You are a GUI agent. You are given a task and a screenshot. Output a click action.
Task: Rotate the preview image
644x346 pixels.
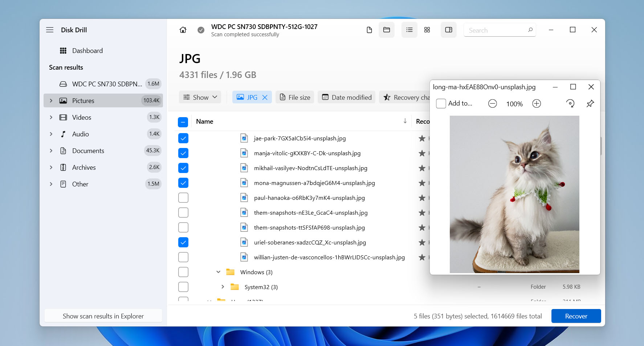570,104
